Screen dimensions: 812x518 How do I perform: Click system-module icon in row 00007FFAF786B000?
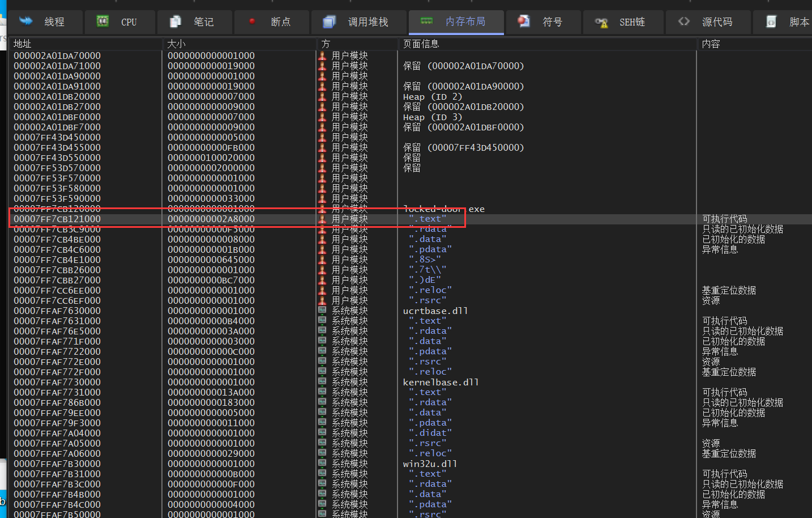[322, 402]
